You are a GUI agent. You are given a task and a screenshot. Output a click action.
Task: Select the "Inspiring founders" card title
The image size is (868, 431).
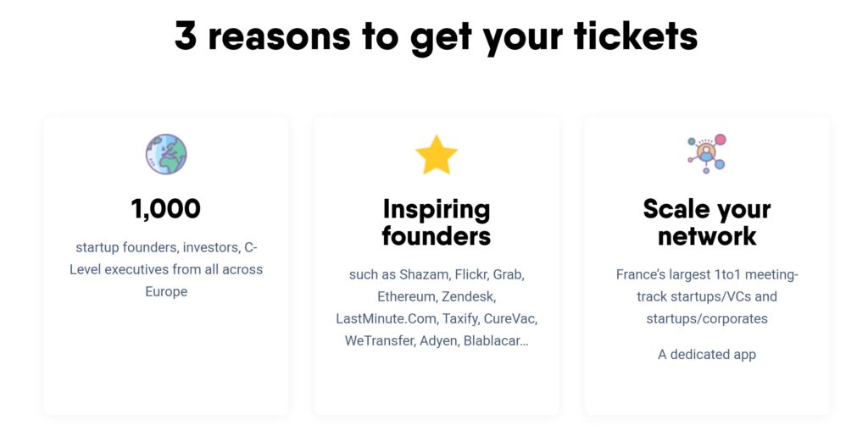[x=437, y=222]
